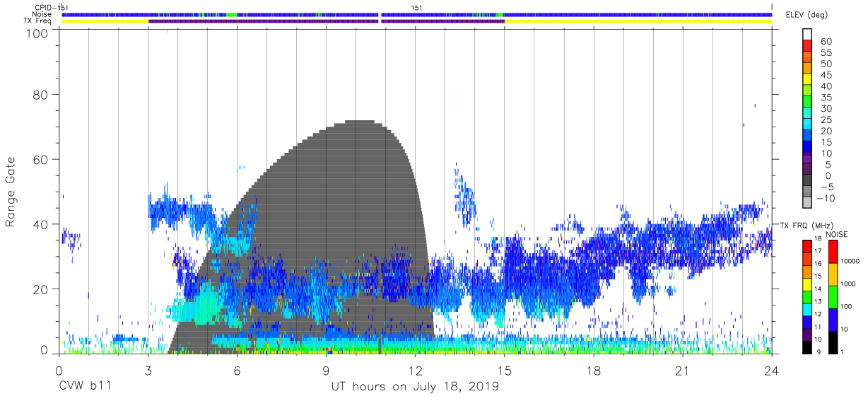Select the purple ELEV swatch between 5 and 10
The image size is (868, 401).
click(807, 158)
